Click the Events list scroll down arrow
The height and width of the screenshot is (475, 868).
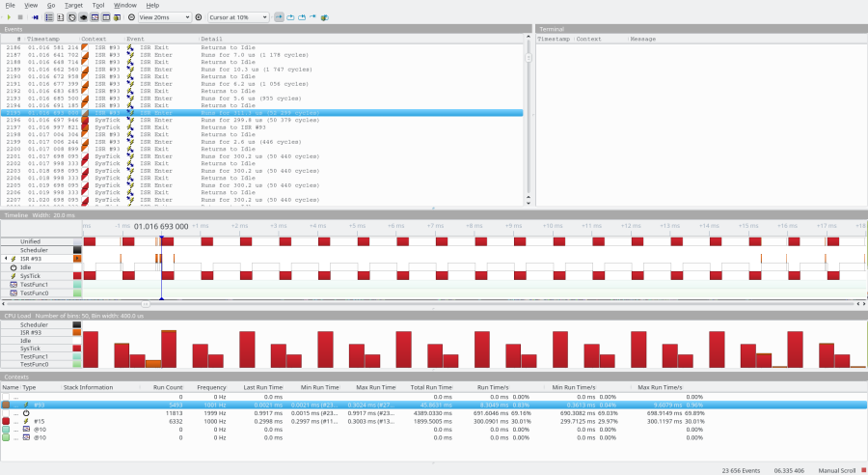point(529,204)
